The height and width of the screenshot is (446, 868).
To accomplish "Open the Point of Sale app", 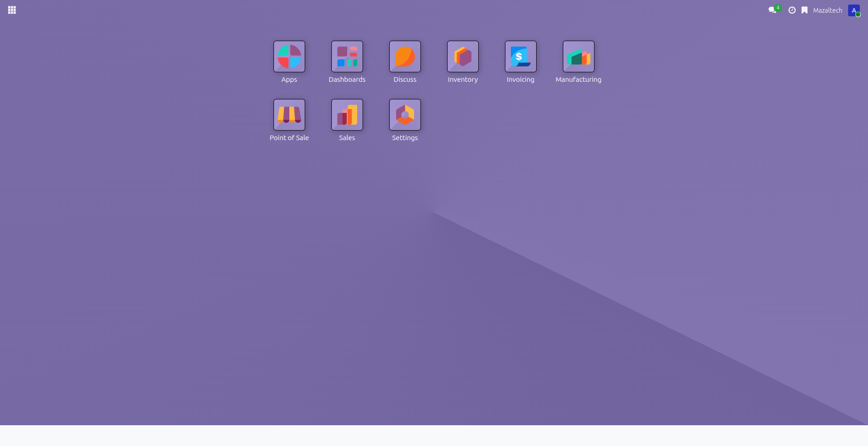I will click(289, 114).
